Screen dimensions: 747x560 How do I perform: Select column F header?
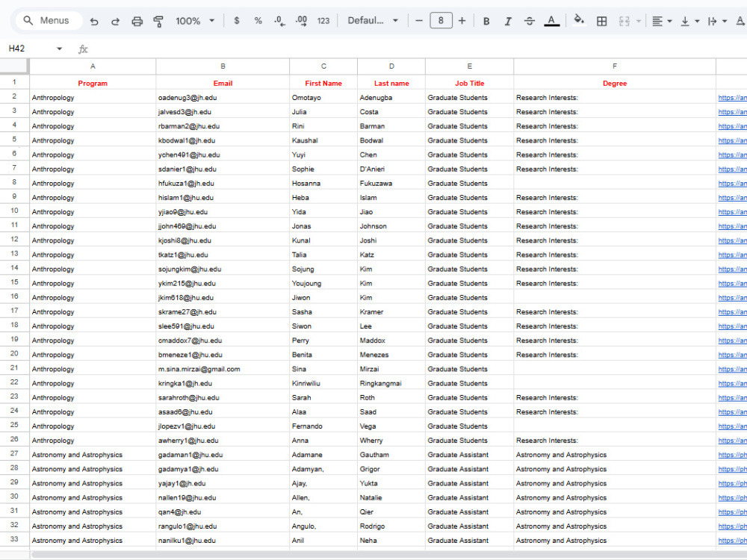coord(615,66)
